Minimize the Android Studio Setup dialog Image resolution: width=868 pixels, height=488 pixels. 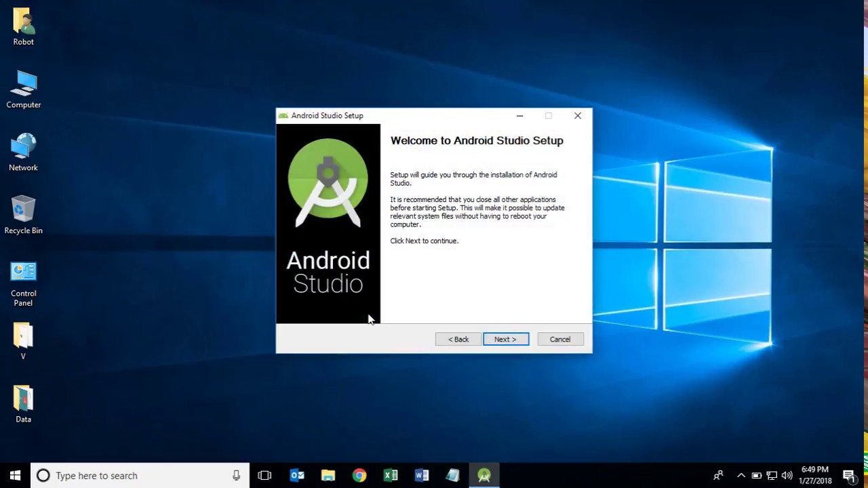point(520,116)
